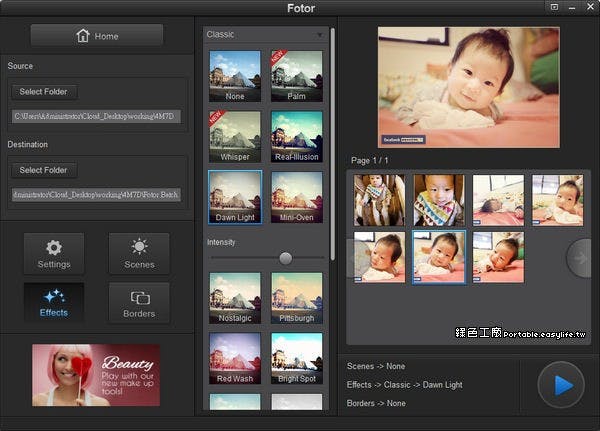Screen dimensions: 600x431
Task: Open the Beauty makeup tools banner
Action: [96, 375]
